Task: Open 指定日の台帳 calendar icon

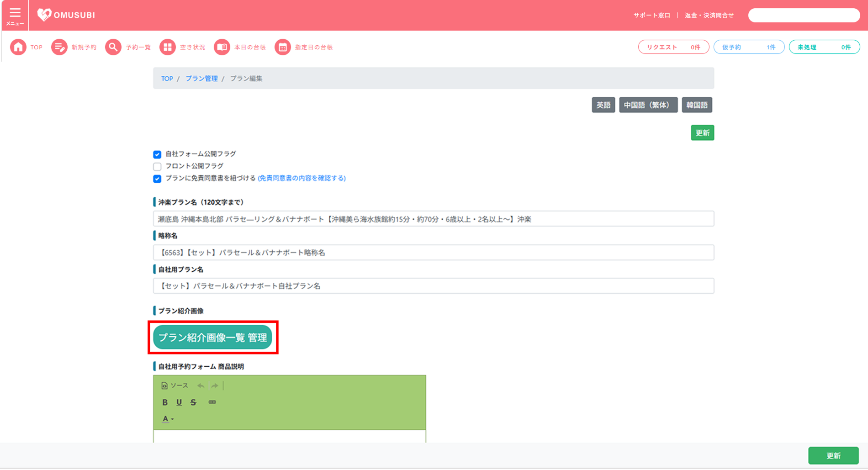Action: 282,47
